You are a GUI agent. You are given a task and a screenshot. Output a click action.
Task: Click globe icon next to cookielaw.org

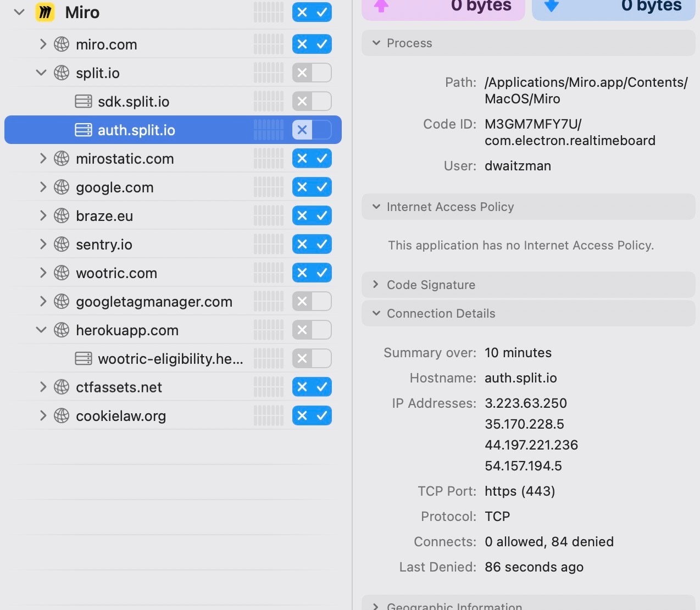coord(62,415)
